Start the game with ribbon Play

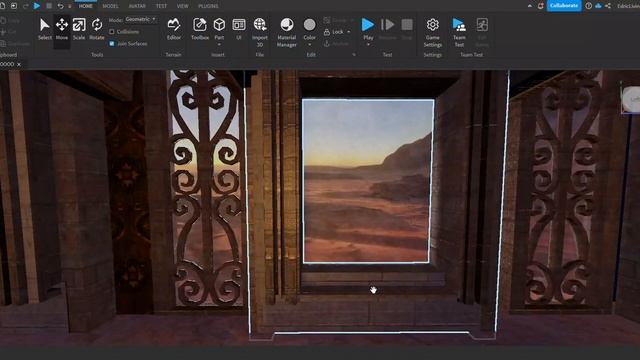click(x=368, y=25)
